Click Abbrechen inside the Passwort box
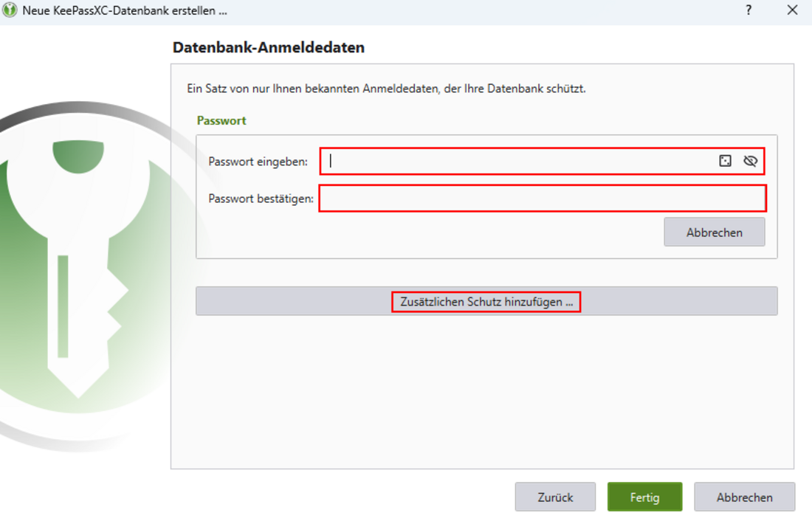The height and width of the screenshot is (524, 812). [714, 232]
